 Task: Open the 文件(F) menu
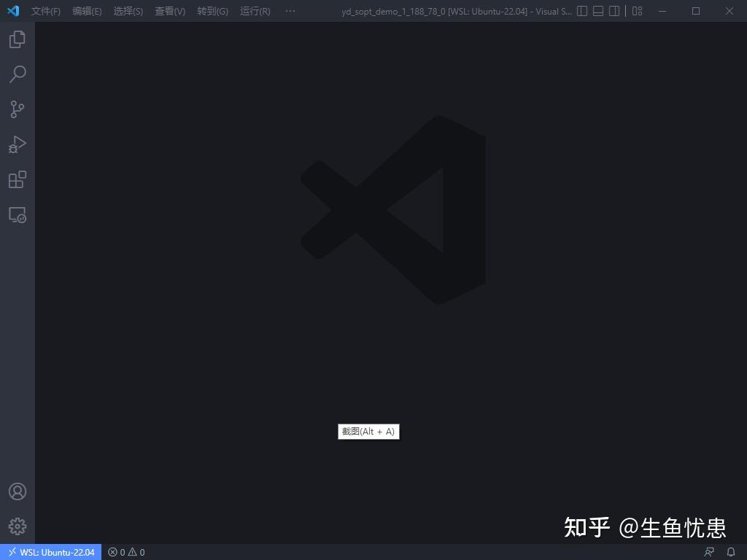[x=46, y=11]
